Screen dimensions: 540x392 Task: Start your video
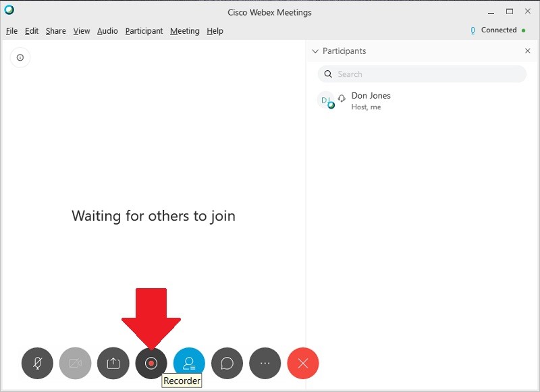pos(75,363)
